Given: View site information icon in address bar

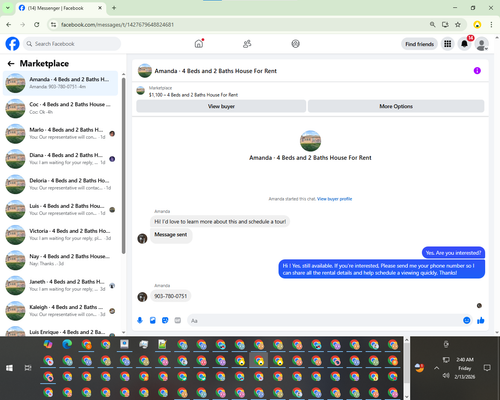Looking at the screenshot, I should click(53, 24).
